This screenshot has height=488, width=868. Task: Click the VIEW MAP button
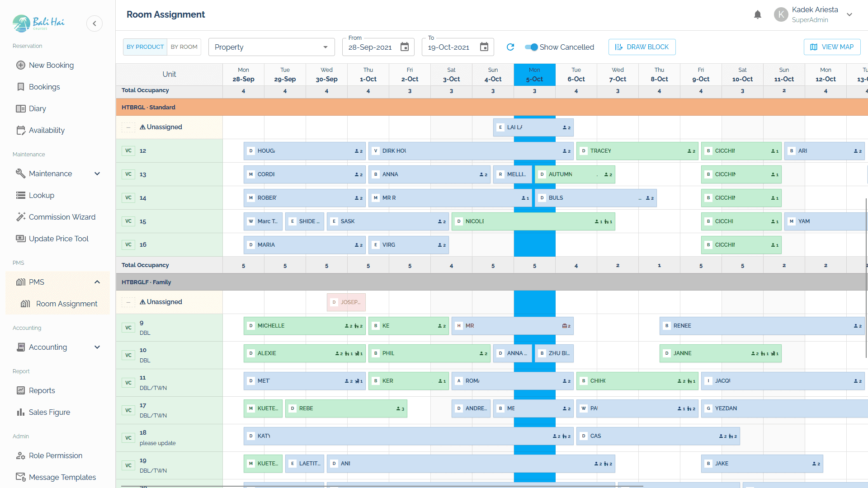coord(832,47)
